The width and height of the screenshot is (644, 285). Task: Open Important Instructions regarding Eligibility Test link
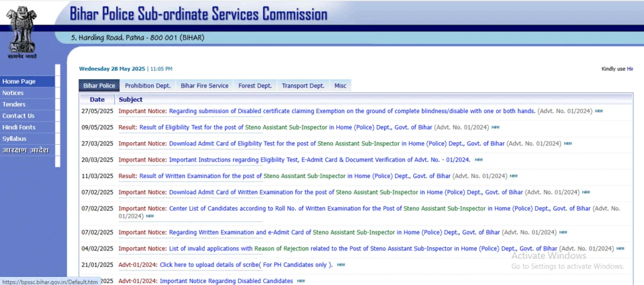click(x=320, y=160)
